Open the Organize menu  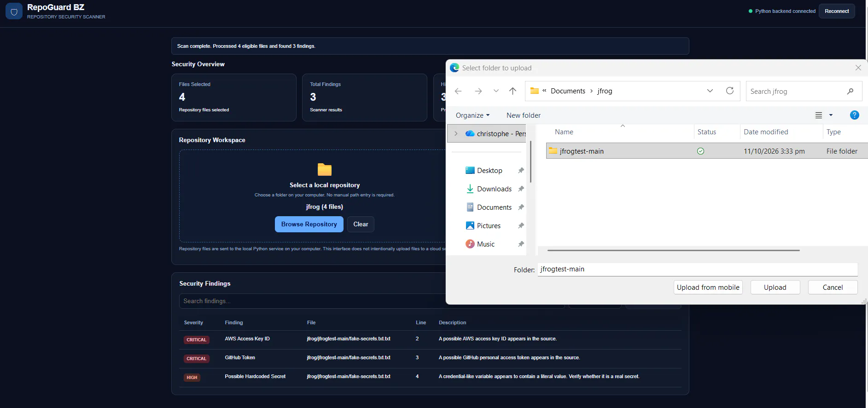pos(472,115)
